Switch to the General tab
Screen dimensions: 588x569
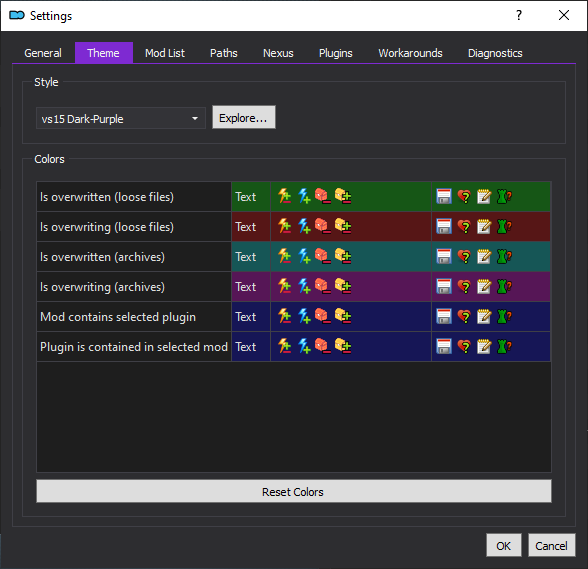[x=43, y=53]
